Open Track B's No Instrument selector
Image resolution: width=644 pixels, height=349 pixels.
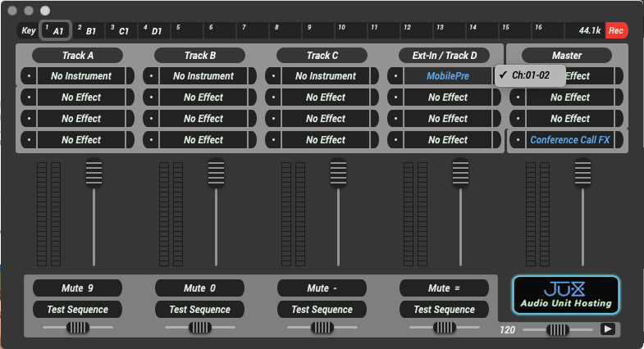[203, 76]
